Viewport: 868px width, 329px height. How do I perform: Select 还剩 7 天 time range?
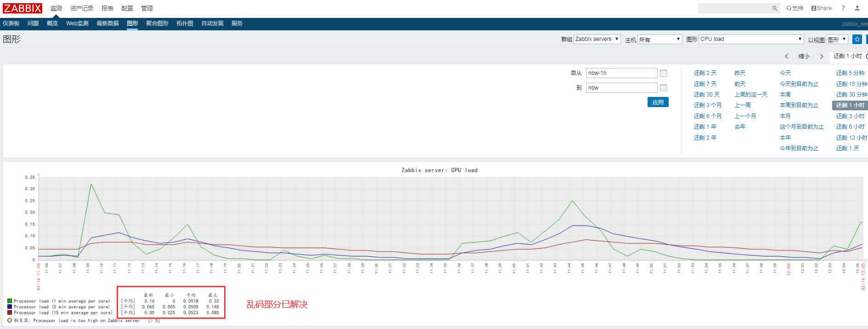pos(705,84)
